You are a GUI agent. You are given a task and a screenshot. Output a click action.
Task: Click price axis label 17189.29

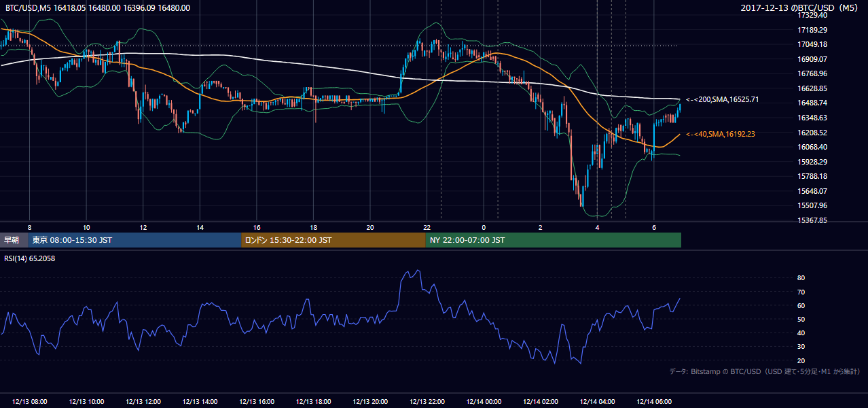pos(812,30)
